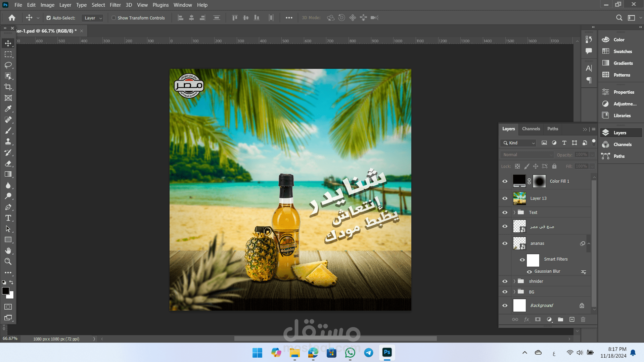Screen dimensions: 644x362
Task: Click the Home icon in options bar
Action: [x=12, y=18]
